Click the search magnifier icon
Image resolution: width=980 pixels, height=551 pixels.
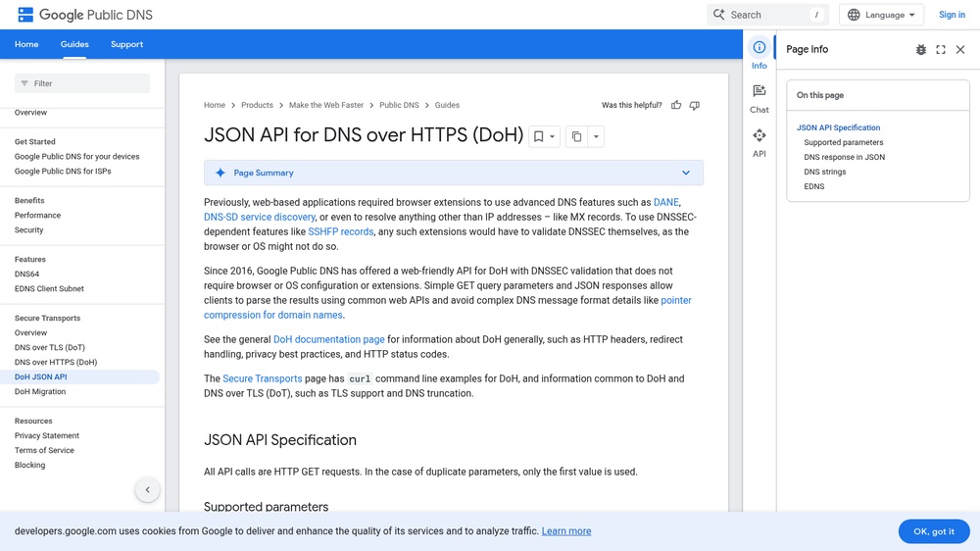(718, 15)
